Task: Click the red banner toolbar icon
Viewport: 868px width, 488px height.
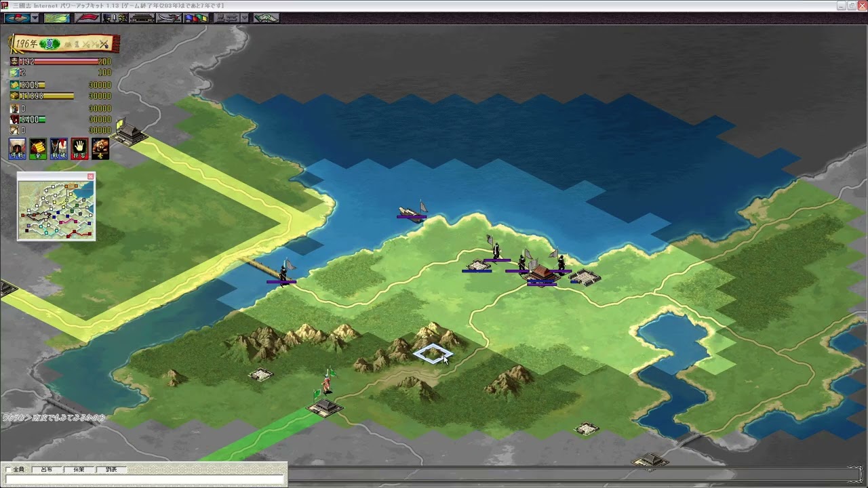Action: (87, 18)
